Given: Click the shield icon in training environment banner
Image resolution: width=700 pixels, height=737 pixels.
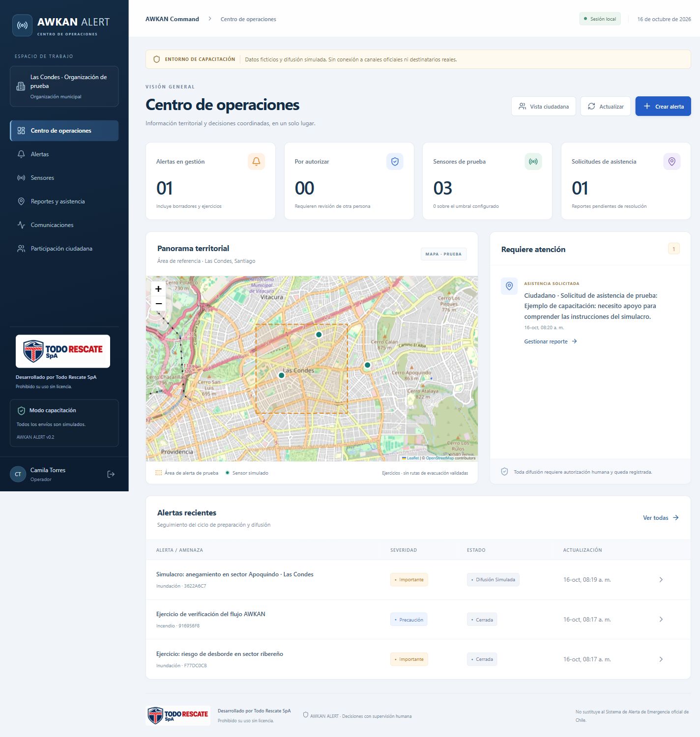Looking at the screenshot, I should (157, 59).
